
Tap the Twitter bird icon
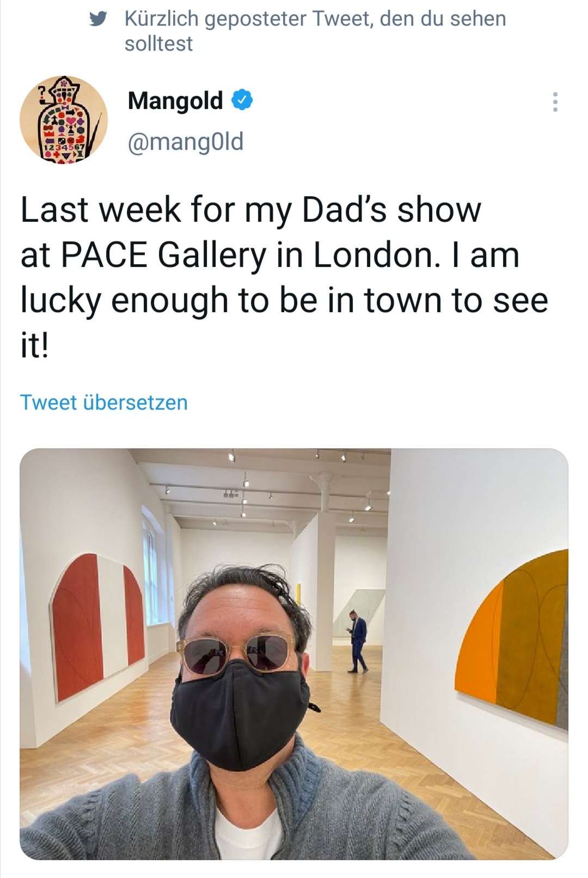98,20
